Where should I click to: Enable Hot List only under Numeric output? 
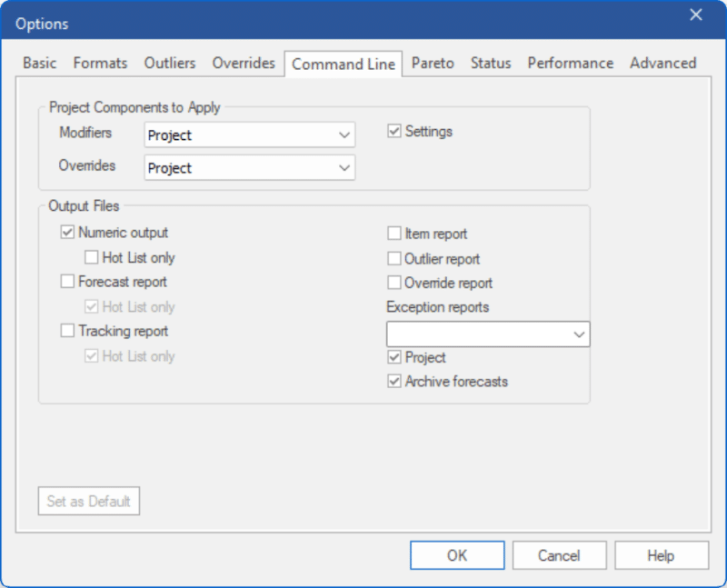tap(91, 257)
